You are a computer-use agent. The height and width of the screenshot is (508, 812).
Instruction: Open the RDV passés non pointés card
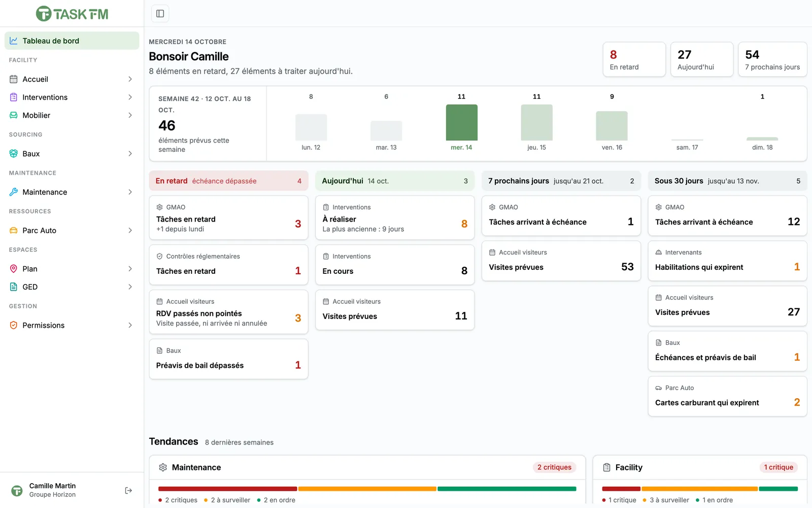point(228,312)
